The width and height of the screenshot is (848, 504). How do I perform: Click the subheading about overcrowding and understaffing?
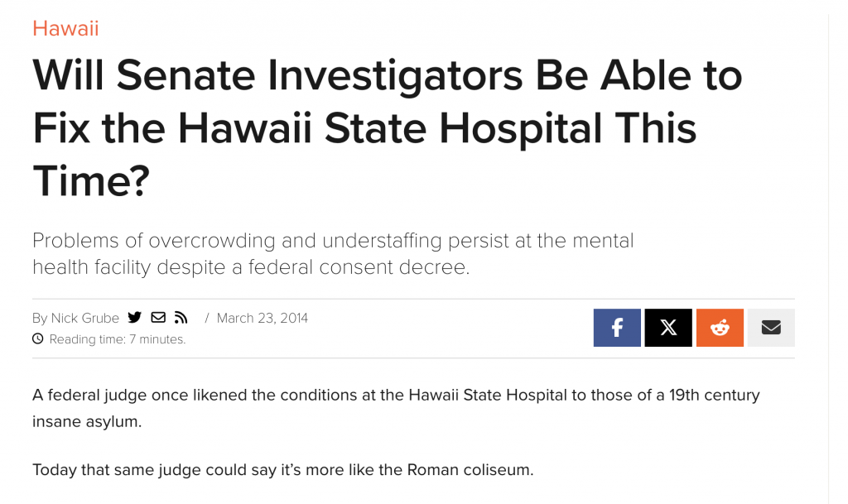333,254
